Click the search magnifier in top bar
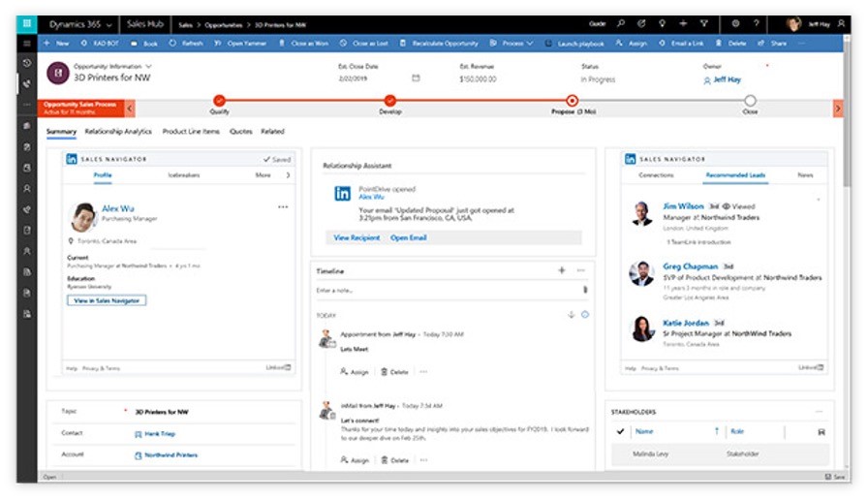Image resolution: width=868 pixels, height=500 pixels. pos(621,24)
